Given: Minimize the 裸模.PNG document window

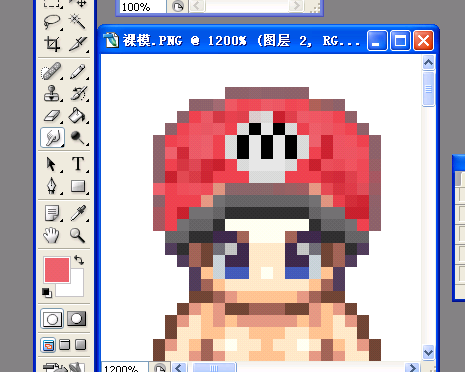Looking at the screenshot, I should 377,41.
